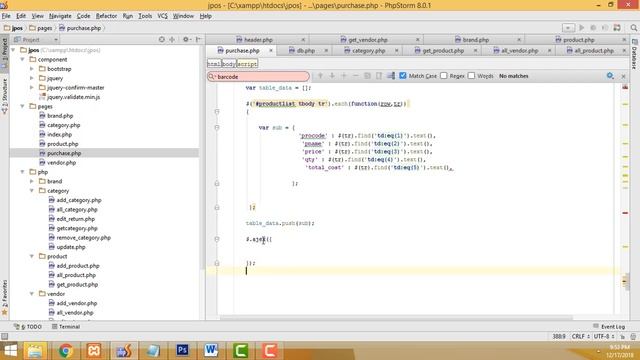Open the Database tool window sidebar
This screenshot has width=640, height=360.
point(634,54)
